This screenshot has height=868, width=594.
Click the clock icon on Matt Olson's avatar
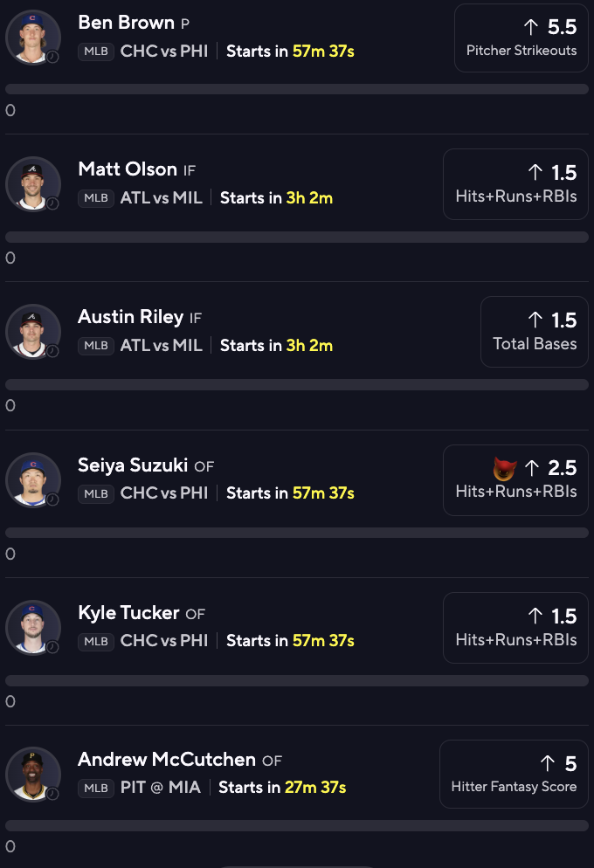[x=52, y=203]
